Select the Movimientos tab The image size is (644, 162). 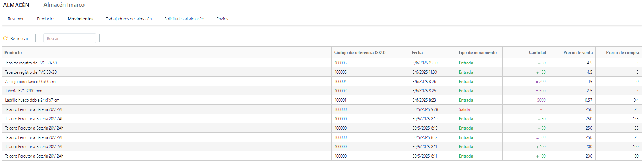click(80, 19)
